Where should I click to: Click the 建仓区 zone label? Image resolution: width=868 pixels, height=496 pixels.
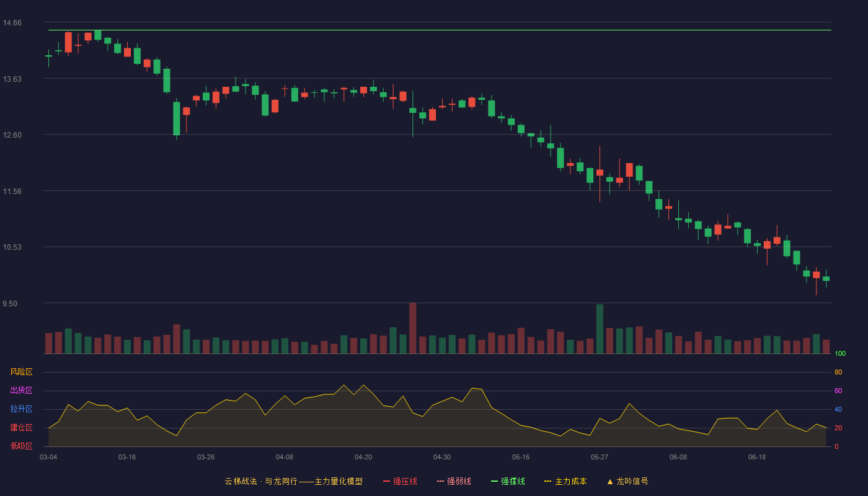coord(21,428)
